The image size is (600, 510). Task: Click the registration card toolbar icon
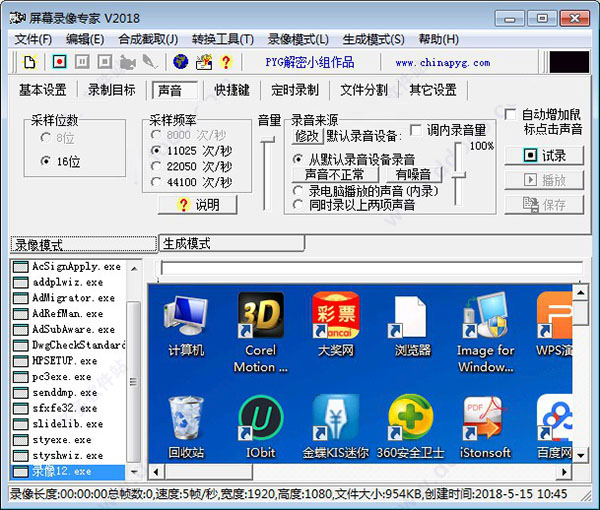pyautogui.click(x=204, y=62)
